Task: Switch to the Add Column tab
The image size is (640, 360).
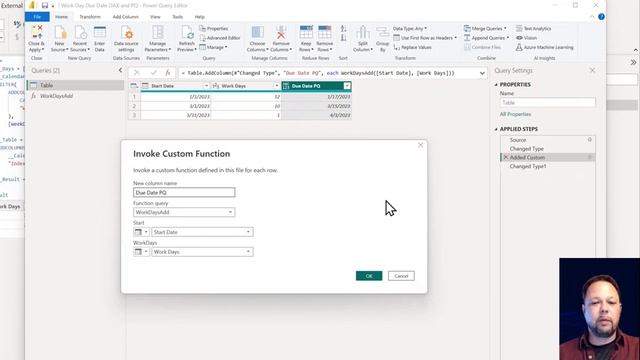Action: click(x=125, y=17)
